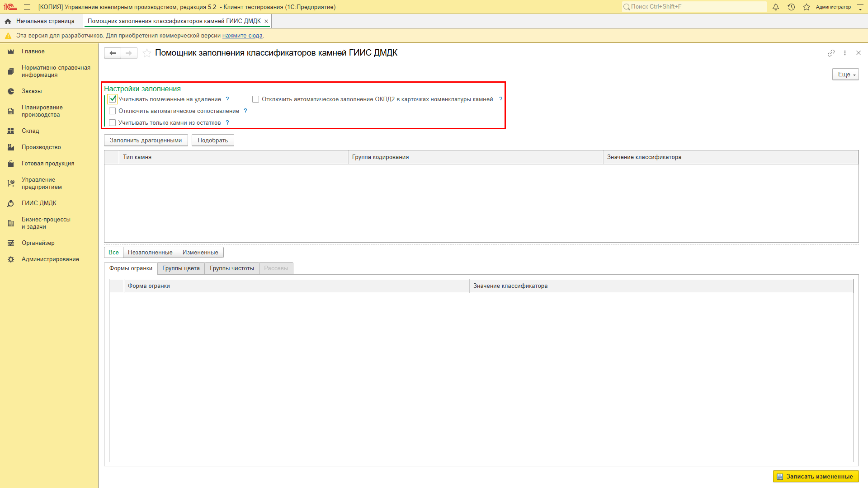
Task: Click the home icon of Начальная страница
Action: (8, 21)
